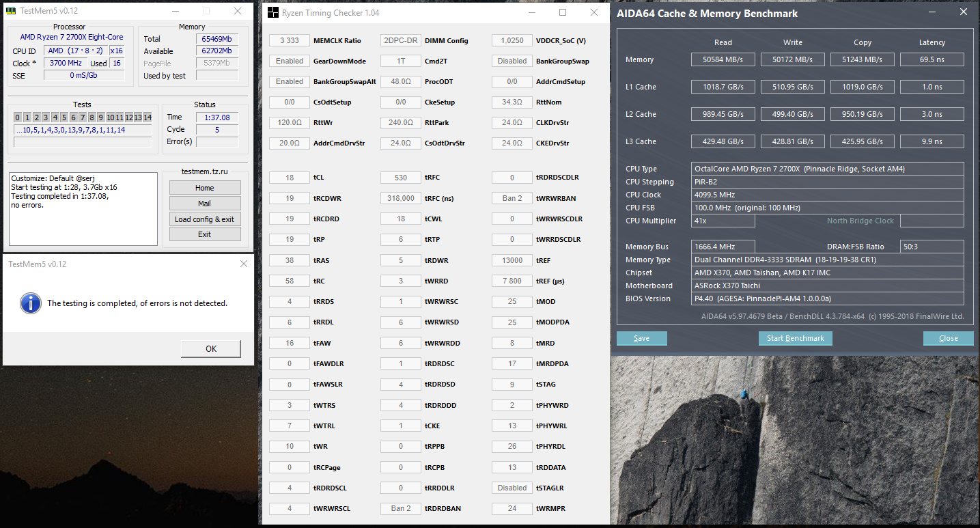Click the ProcODT value field

click(x=401, y=81)
